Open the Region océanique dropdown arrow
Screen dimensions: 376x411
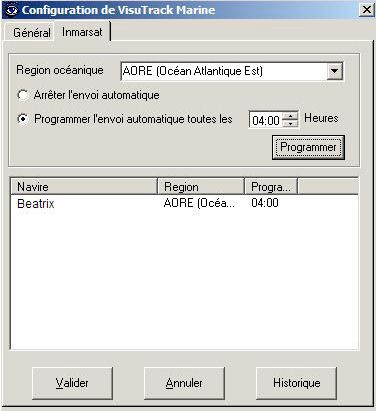pos(334,71)
